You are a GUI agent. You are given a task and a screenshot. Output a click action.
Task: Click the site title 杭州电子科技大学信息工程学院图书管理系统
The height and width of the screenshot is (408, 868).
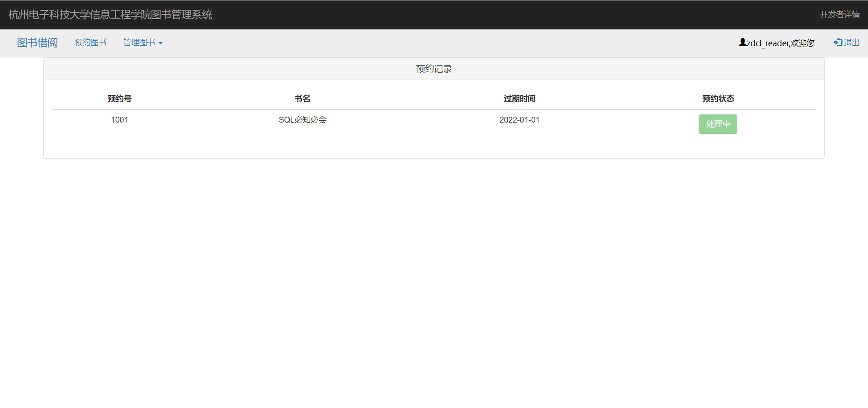[x=110, y=14]
